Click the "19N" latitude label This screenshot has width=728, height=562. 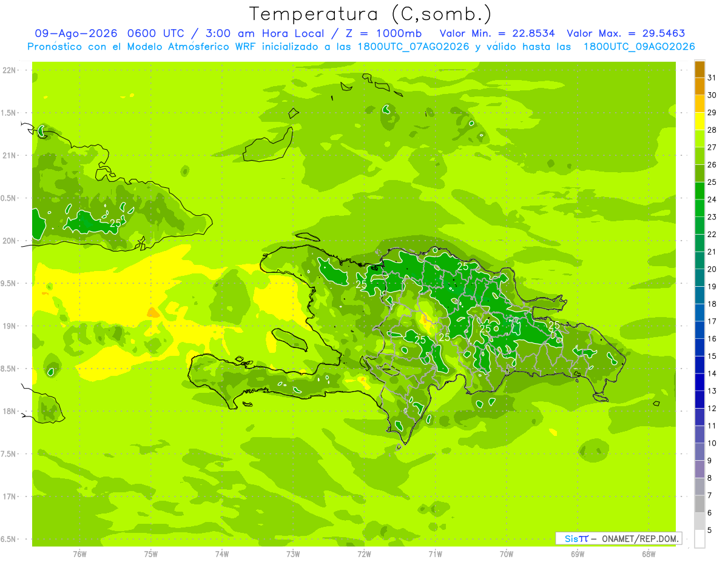coord(9,326)
